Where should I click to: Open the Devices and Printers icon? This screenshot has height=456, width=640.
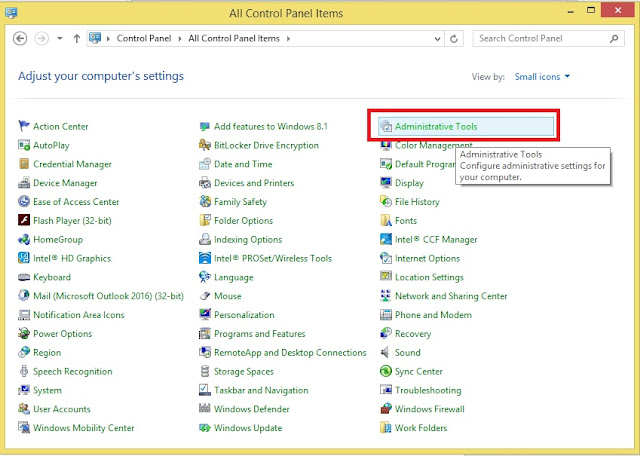click(204, 182)
